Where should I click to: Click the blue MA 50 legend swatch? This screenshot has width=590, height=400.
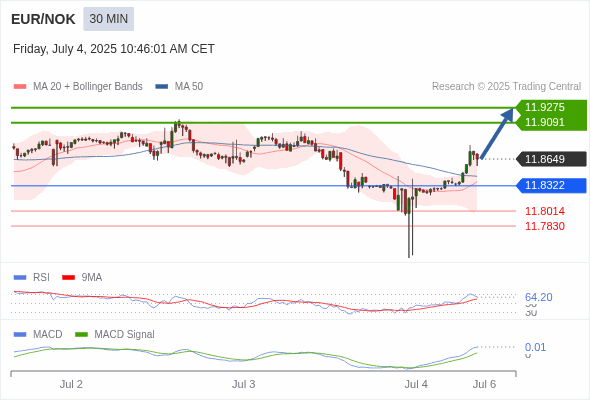pyautogui.click(x=162, y=87)
